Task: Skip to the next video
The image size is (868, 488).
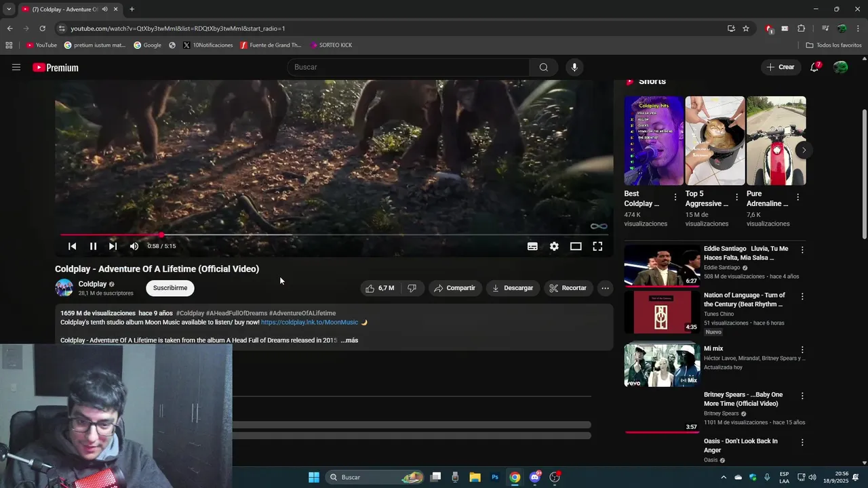Action: (113, 246)
